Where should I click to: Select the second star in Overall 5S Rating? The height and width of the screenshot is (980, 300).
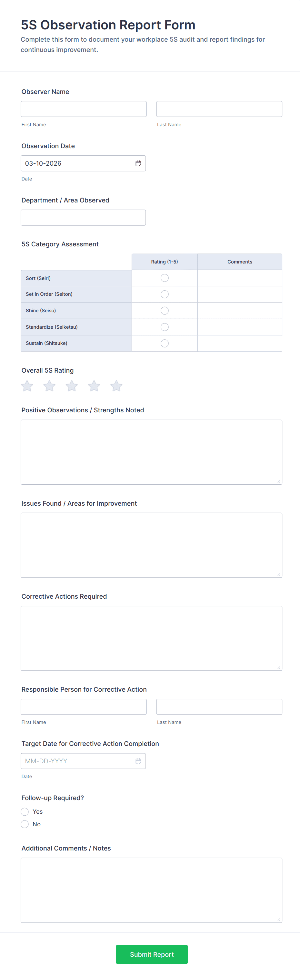point(49,386)
